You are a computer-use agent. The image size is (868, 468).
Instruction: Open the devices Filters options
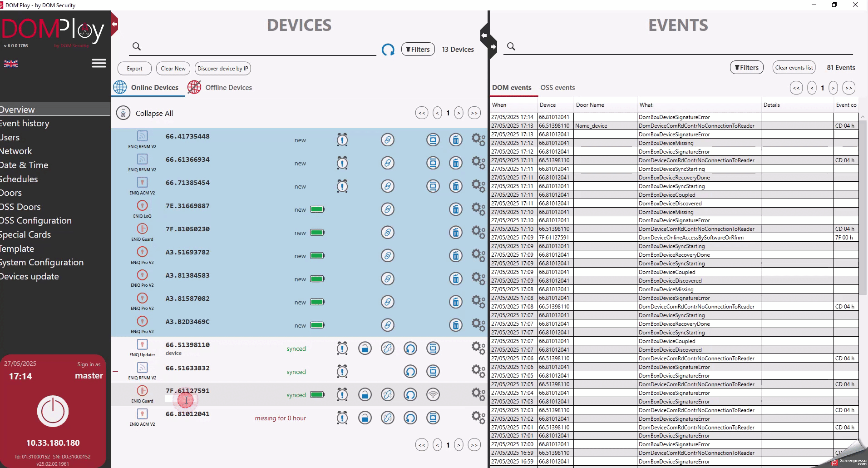418,50
